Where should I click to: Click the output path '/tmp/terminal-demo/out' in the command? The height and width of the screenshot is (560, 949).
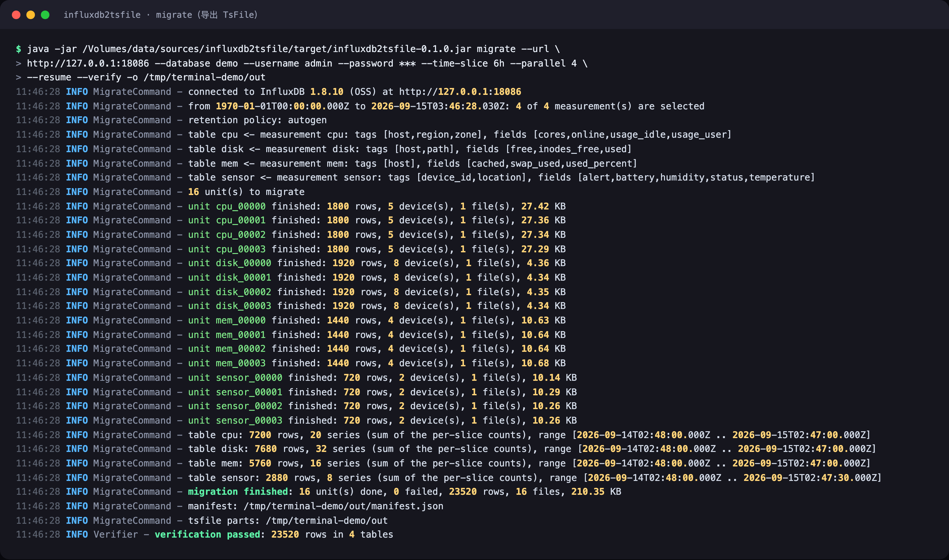point(204,77)
